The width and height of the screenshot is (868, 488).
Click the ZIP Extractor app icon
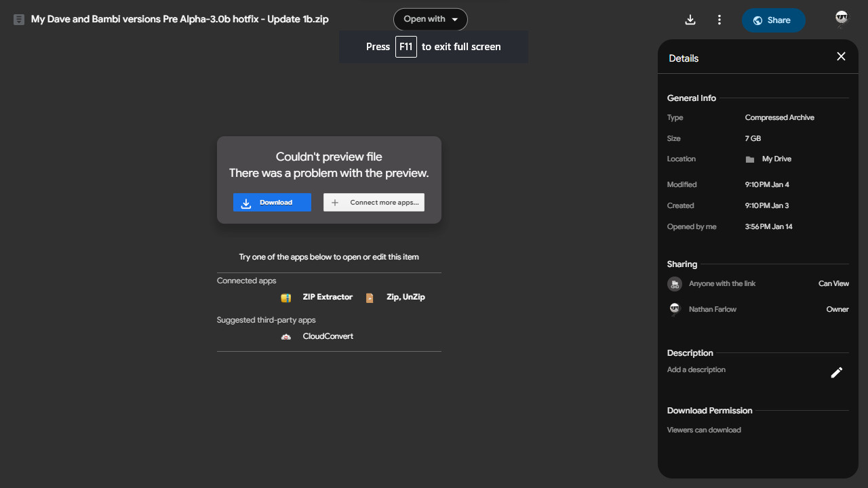286,298
